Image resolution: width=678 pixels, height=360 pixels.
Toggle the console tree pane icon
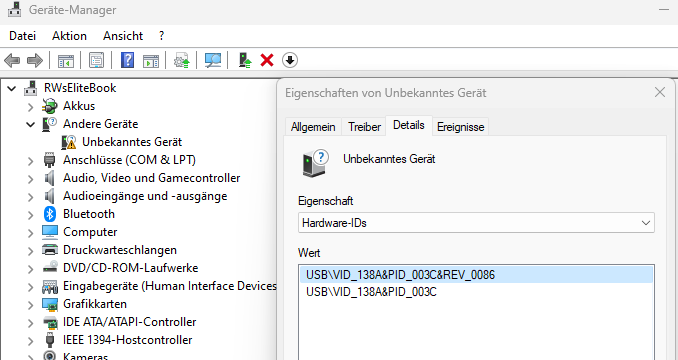[66, 61]
